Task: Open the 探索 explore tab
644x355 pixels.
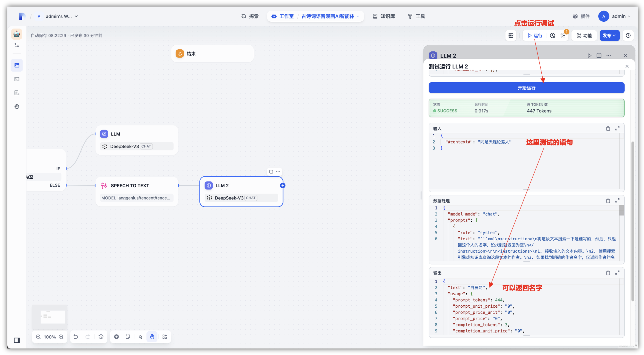Action: (250, 16)
